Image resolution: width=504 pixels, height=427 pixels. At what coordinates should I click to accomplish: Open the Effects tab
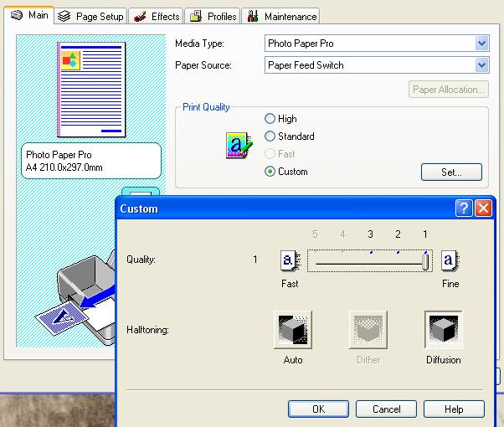coord(157,16)
